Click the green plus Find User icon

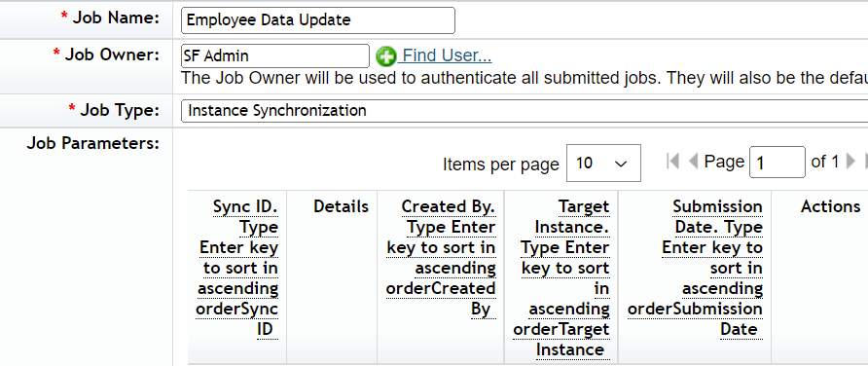pyautogui.click(x=386, y=55)
